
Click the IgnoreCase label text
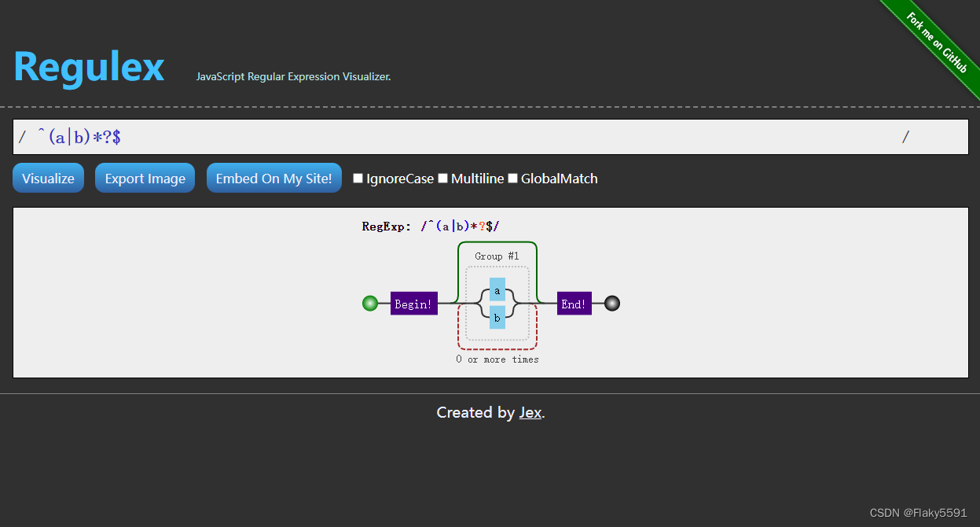click(400, 179)
